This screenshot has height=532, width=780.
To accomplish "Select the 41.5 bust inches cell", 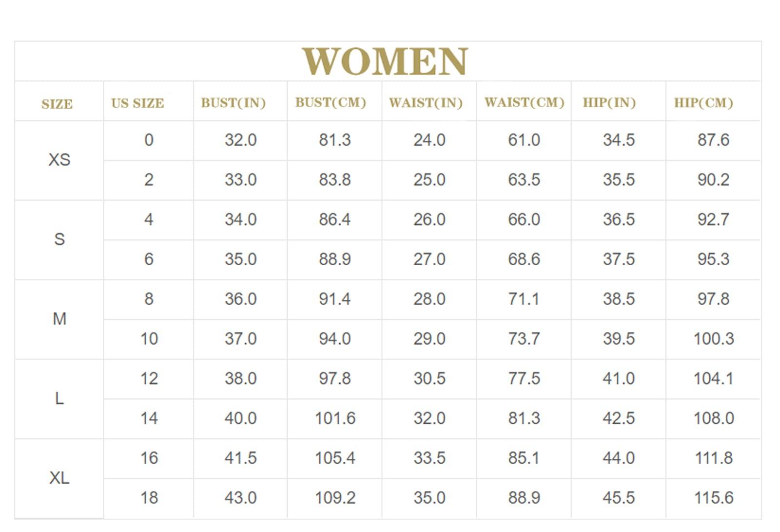I will click(240, 458).
